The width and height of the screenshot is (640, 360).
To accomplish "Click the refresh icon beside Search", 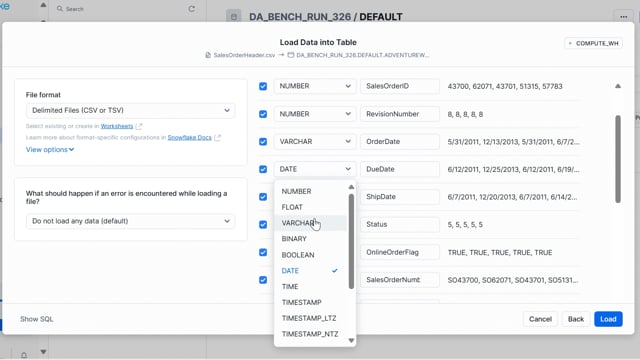I will pos(191,9).
